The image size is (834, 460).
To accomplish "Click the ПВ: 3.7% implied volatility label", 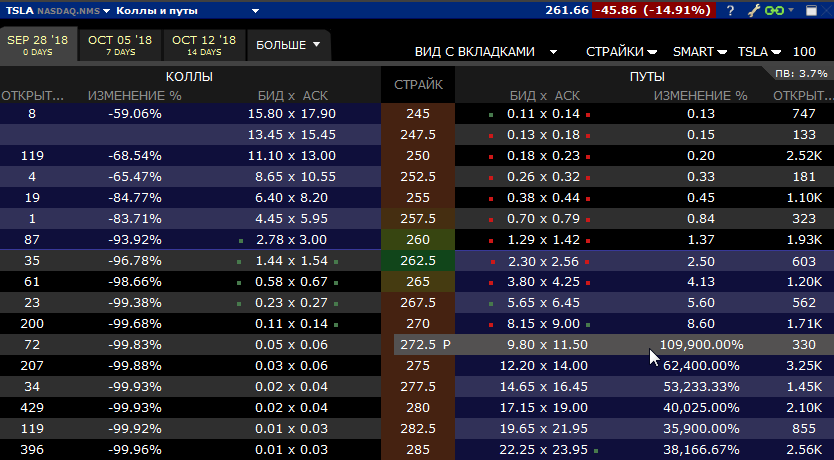I will coord(801,73).
